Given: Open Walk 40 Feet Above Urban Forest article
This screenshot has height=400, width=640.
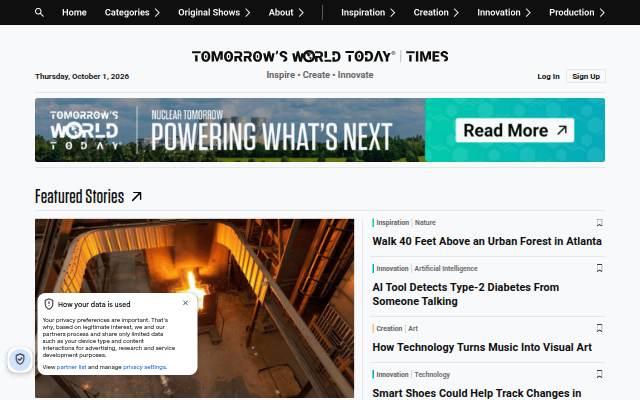Looking at the screenshot, I should [x=487, y=241].
